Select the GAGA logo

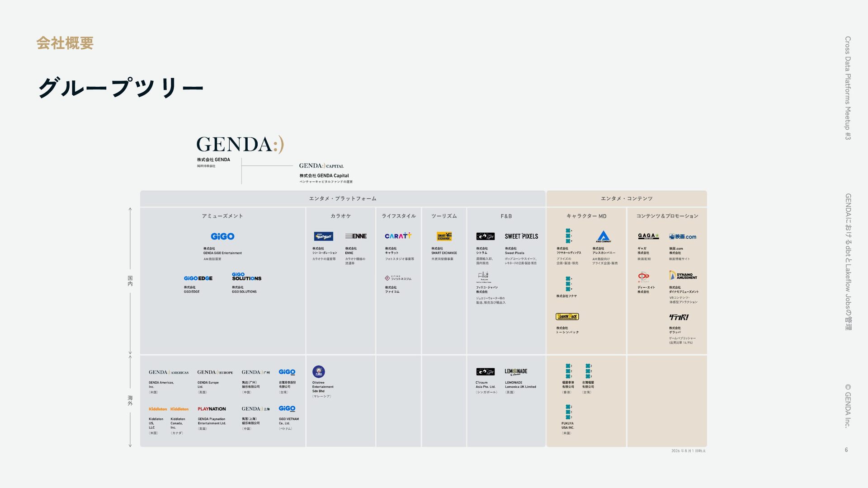click(648, 236)
